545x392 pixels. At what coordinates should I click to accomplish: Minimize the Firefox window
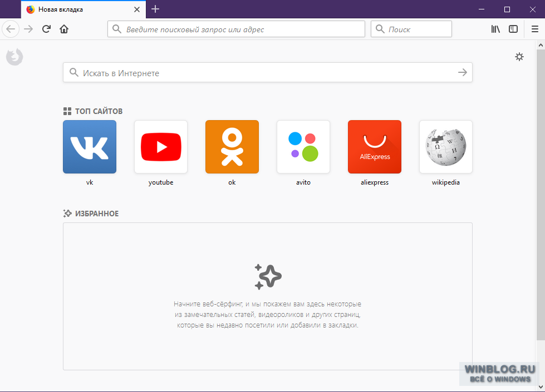pos(482,9)
